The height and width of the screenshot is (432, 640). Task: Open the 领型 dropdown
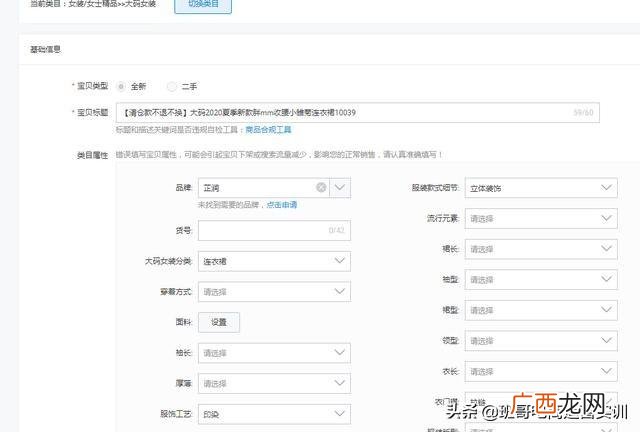(x=541, y=341)
